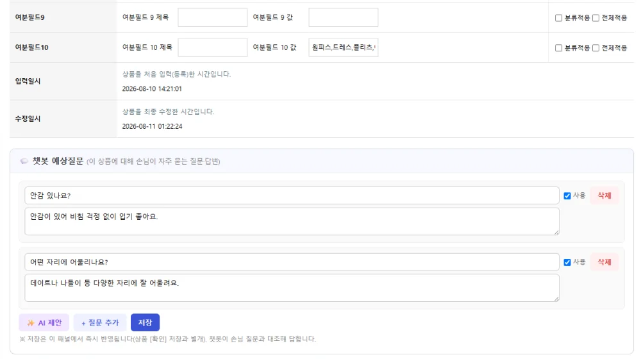641x364 pixels.
Task: Click the 여분필드 9 값 input field
Action: point(344,17)
